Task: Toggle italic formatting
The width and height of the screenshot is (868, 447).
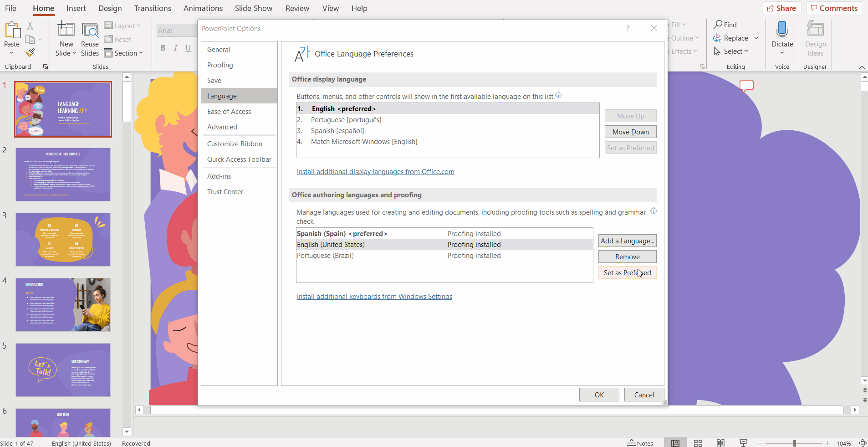Action: click(x=175, y=47)
